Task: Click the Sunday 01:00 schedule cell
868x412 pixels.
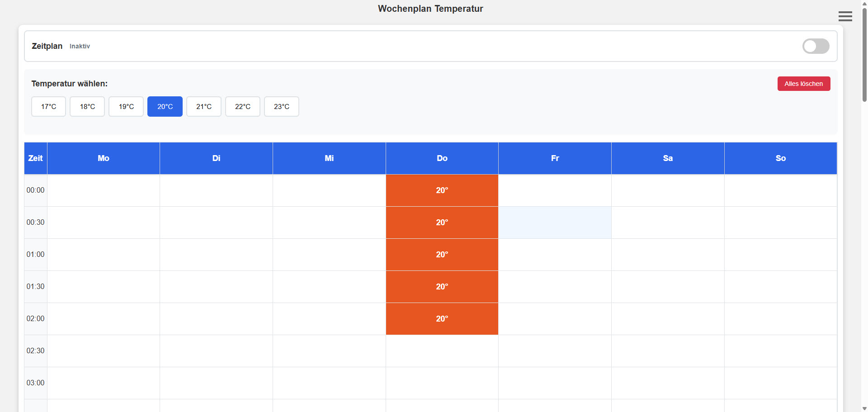Action: coord(780,255)
